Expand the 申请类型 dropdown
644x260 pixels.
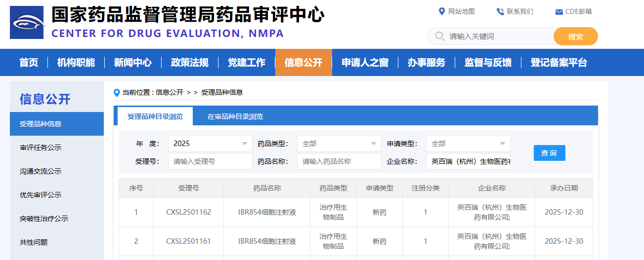pos(468,144)
